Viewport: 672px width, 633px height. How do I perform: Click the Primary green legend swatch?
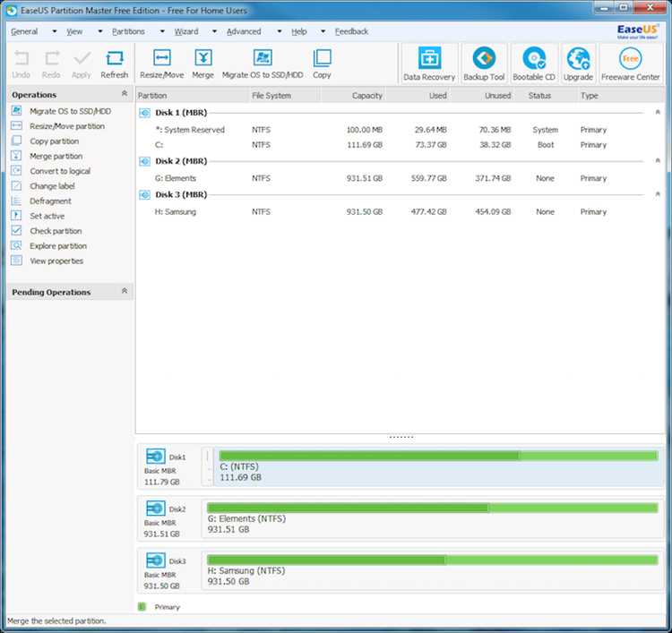(142, 606)
